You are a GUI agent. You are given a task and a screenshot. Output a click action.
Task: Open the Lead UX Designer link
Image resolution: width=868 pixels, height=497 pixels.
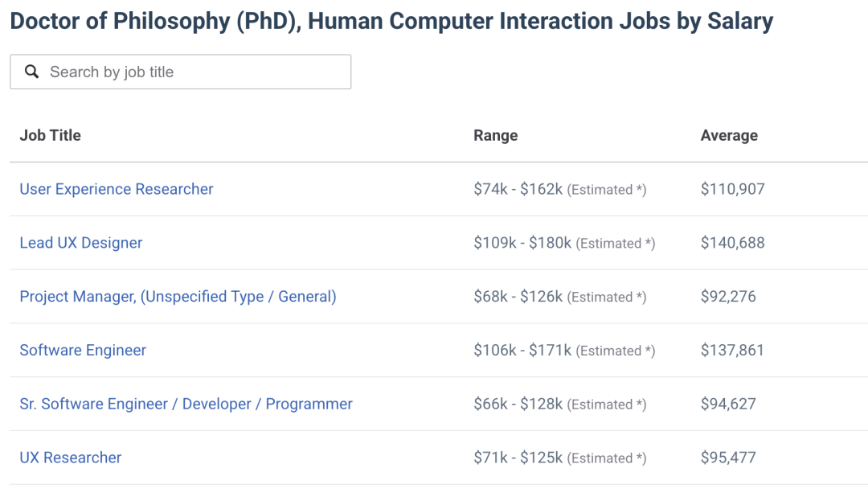pyautogui.click(x=81, y=243)
